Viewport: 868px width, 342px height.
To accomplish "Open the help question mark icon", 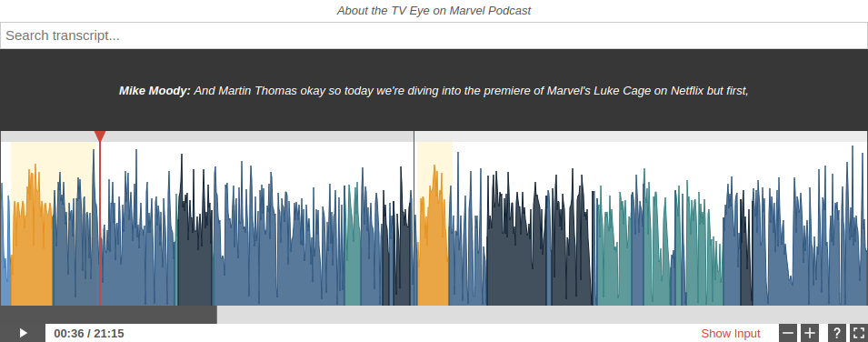I will pyautogui.click(x=837, y=333).
